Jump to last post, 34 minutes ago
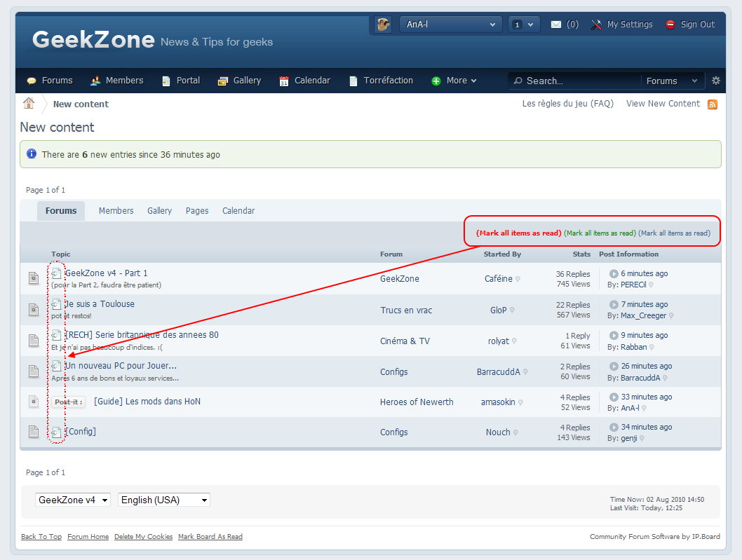Viewport: 742px width, 560px height. click(x=614, y=427)
